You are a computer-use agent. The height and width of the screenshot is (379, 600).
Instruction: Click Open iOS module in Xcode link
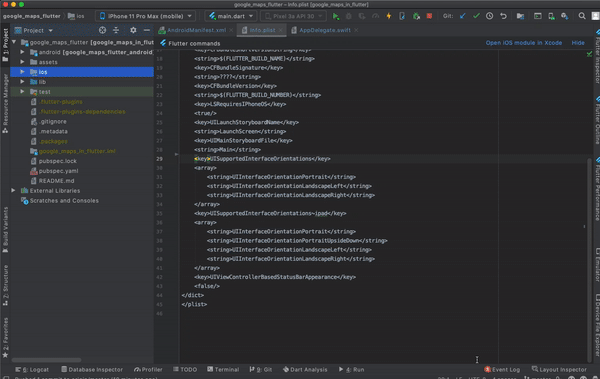(523, 43)
